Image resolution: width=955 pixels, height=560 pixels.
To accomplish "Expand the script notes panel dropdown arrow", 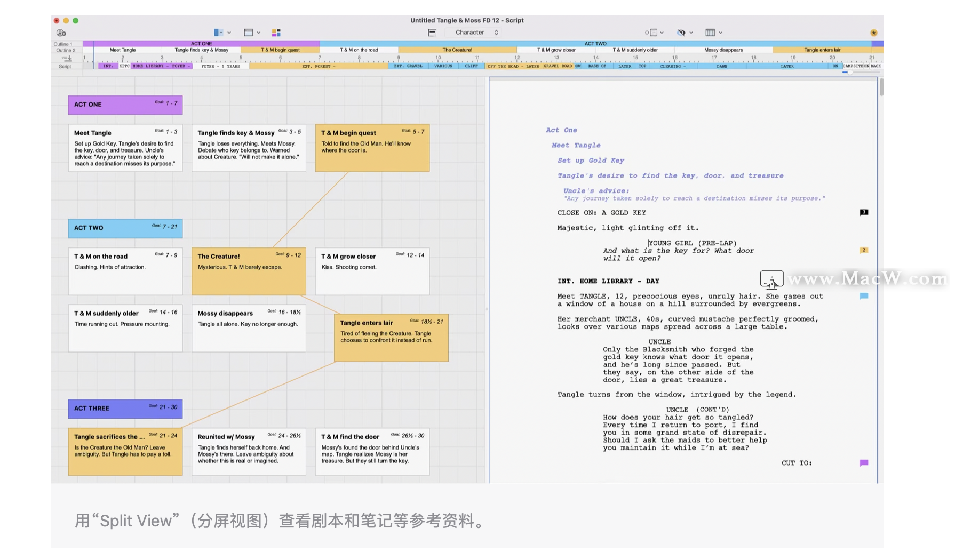I will pyautogui.click(x=662, y=33).
